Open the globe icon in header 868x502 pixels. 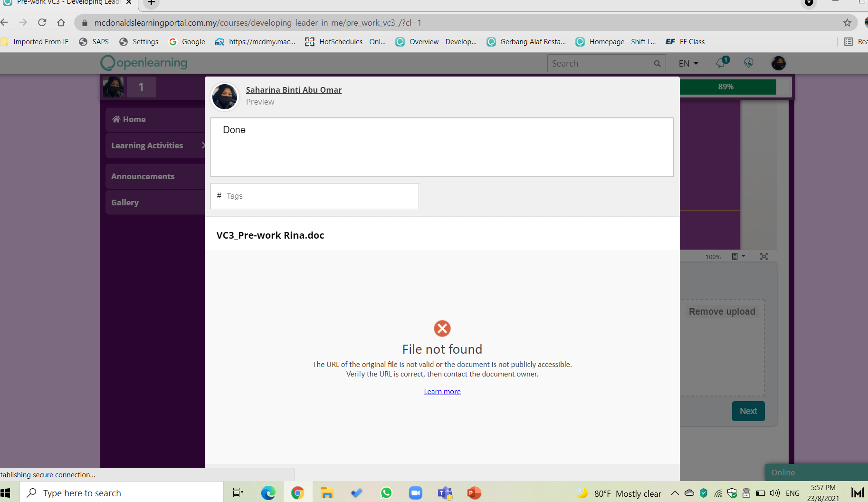pos(749,63)
